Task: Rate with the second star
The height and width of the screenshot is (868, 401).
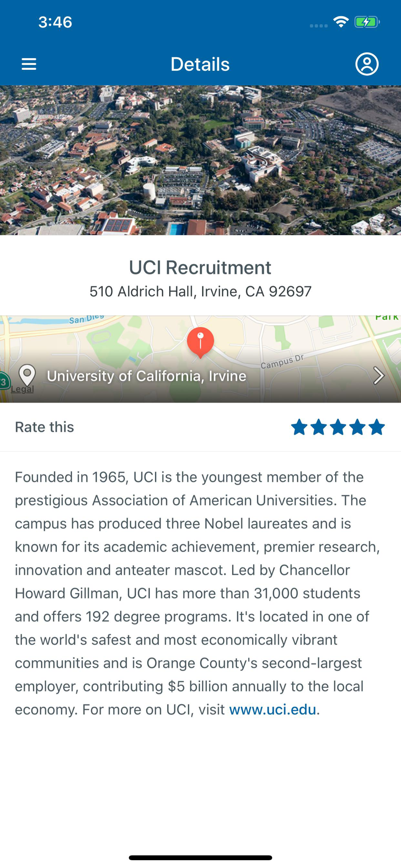Action: 319,427
